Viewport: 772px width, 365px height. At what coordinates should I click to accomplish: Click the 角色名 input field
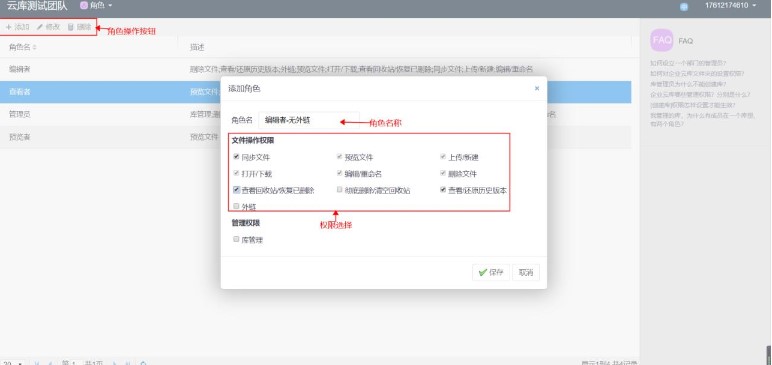point(309,120)
